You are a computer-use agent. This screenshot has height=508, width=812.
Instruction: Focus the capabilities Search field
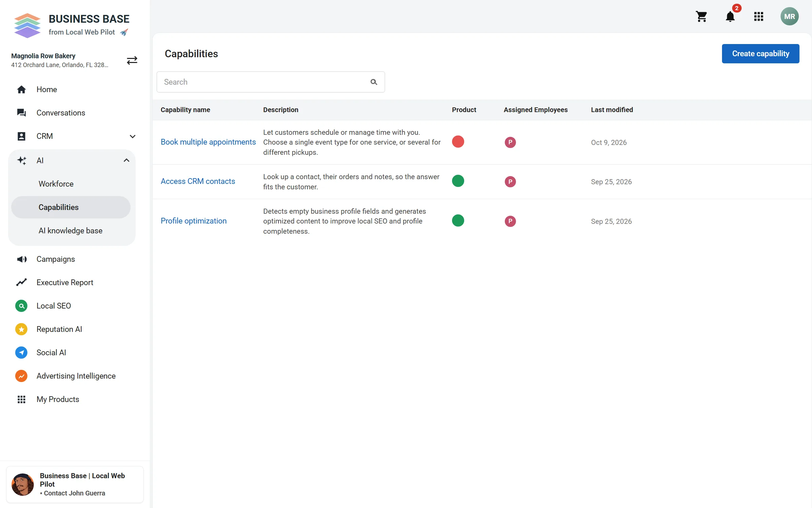coord(271,82)
